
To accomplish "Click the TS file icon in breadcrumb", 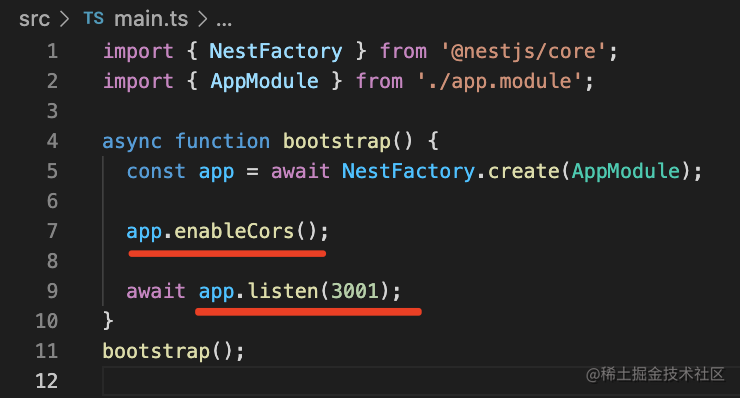I will pos(93,18).
